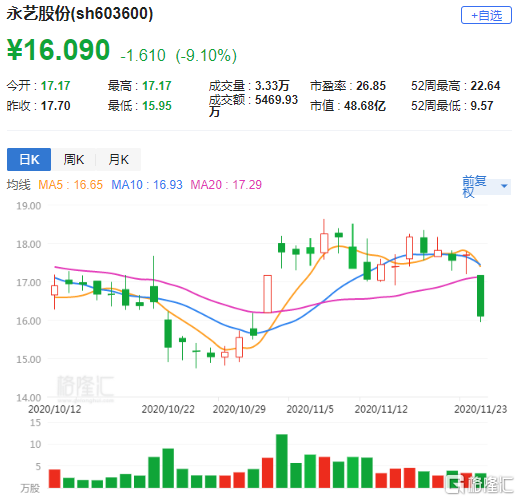Screen dimensions: 520x501
Task: Click the stock title 永艺股份(sh603600)
Action: point(80,14)
